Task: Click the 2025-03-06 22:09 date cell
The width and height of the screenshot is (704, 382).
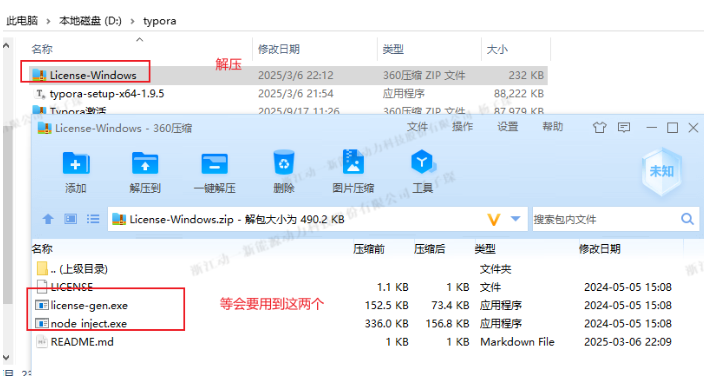Action: 628,342
